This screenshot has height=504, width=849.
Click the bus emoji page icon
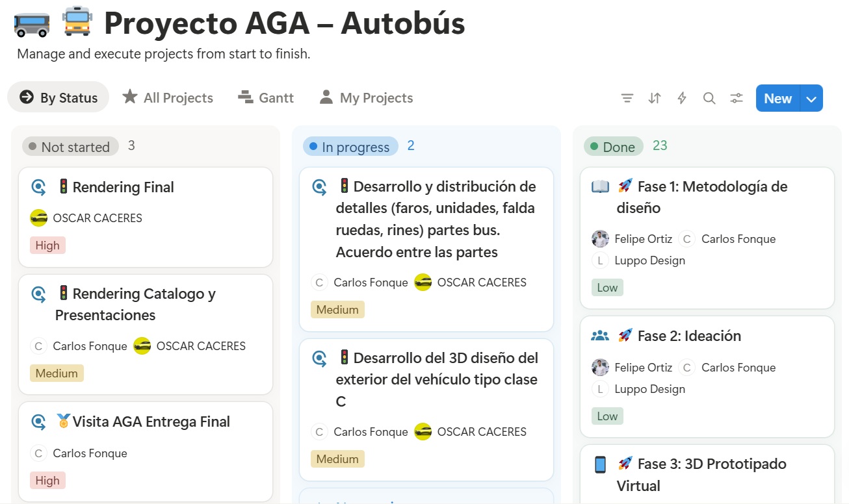pyautogui.click(x=31, y=24)
